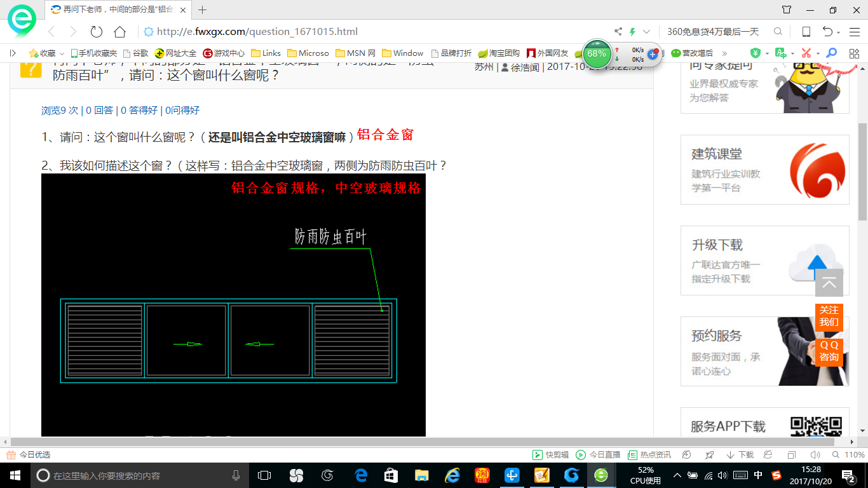868x488 pixels.
Task: Open the 升级下载 sidebar card
Action: pyautogui.click(x=765, y=261)
